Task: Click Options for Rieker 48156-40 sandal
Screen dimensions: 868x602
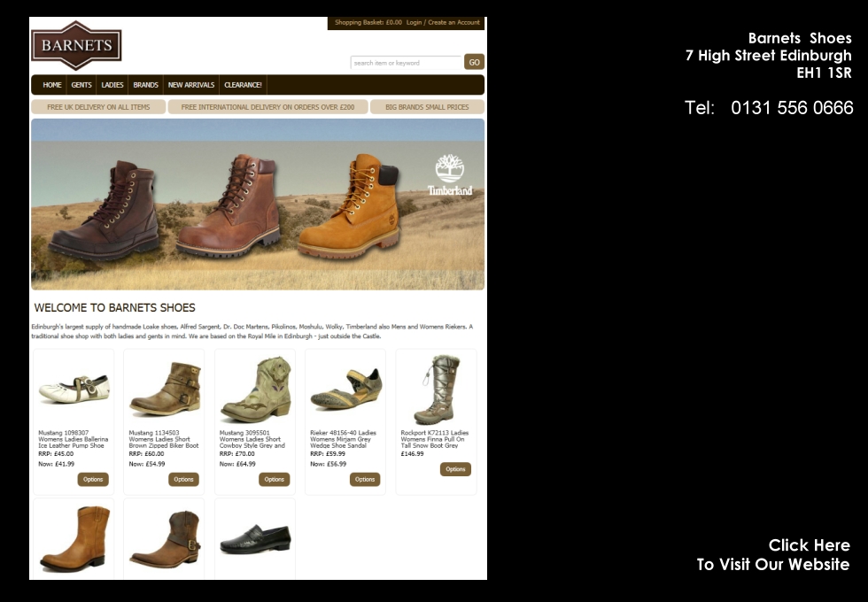Action: tap(365, 479)
